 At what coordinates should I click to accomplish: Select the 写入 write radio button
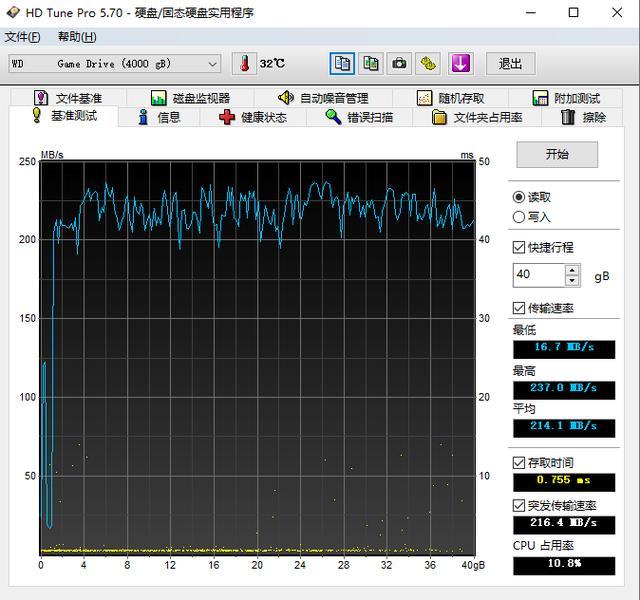519,217
